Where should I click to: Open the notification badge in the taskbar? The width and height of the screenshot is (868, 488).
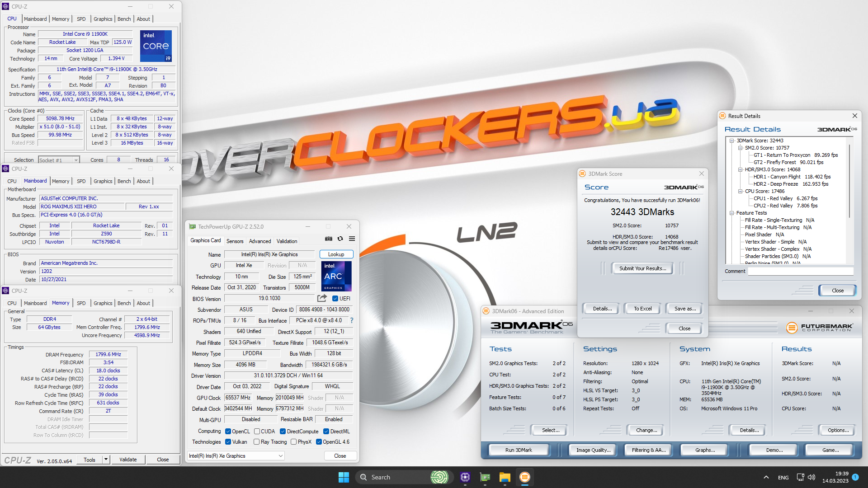(x=855, y=477)
